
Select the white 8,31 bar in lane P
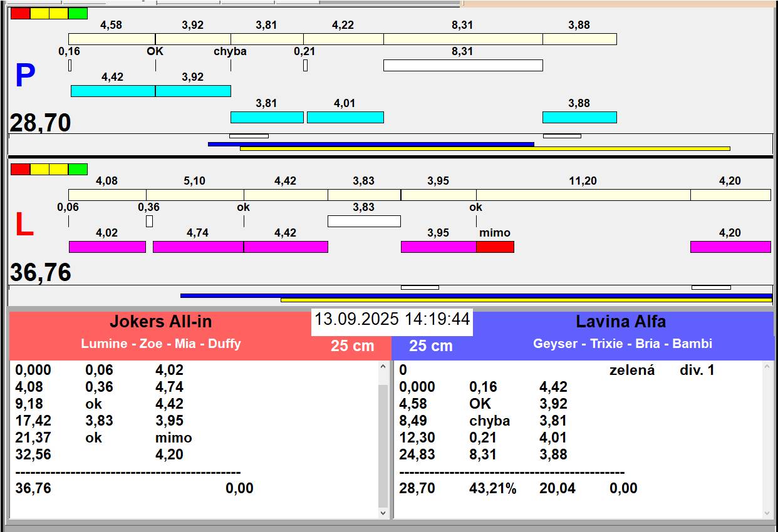click(463, 65)
